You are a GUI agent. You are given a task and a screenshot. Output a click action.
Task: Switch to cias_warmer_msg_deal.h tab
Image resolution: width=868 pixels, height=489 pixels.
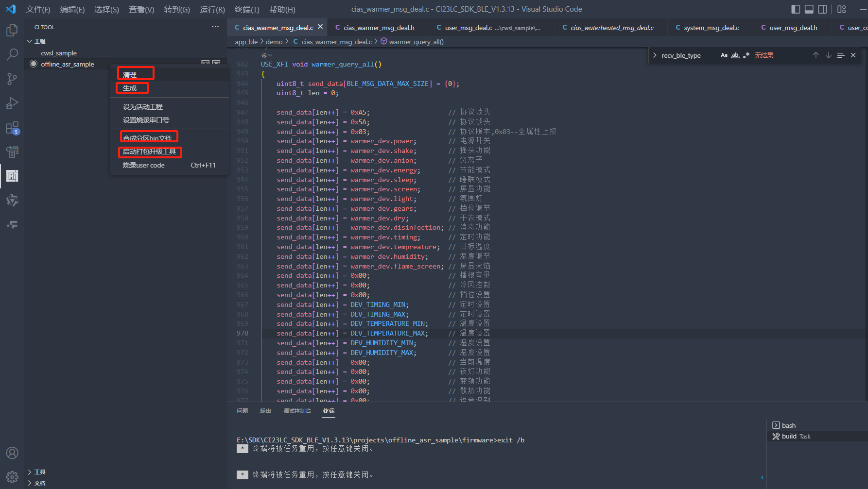pos(379,28)
